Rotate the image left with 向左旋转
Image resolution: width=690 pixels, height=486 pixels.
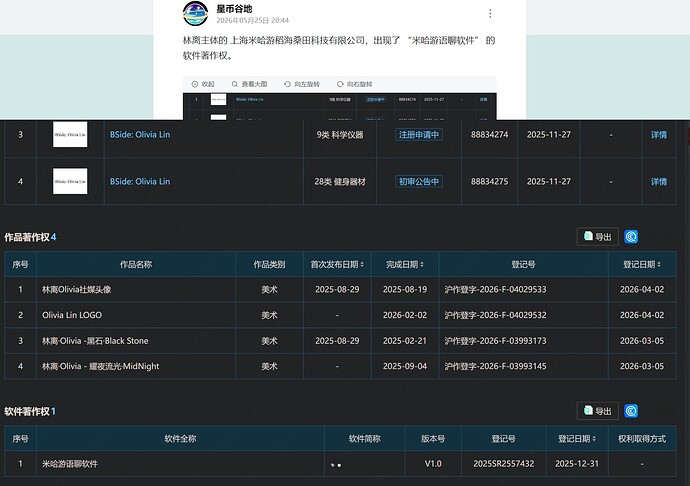click(302, 84)
